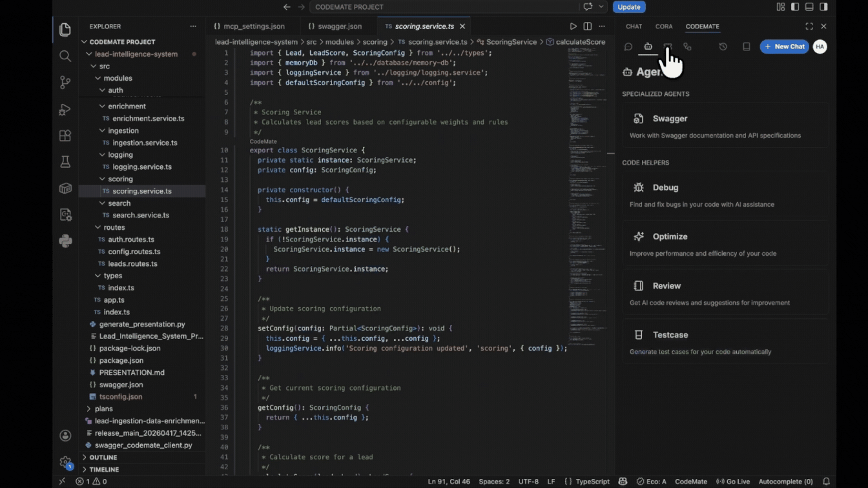
Task: Maximize the CodeMate panel
Action: tap(809, 26)
